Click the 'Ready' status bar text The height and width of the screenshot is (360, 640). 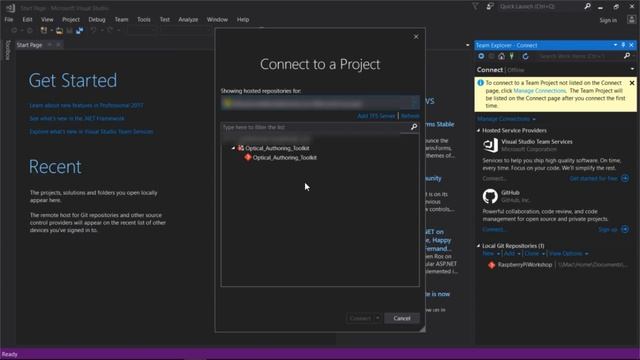(x=9, y=354)
